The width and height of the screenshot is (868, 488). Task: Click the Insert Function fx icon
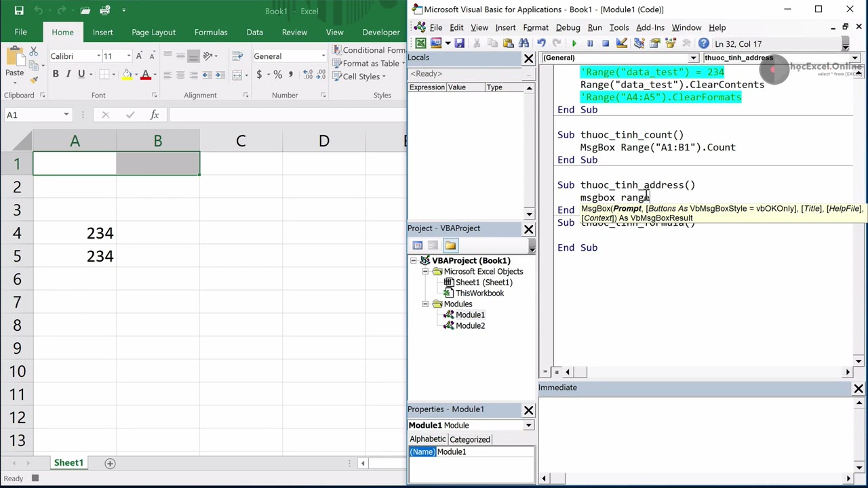tap(155, 115)
